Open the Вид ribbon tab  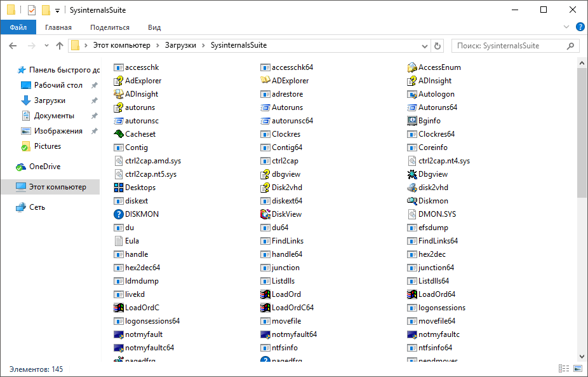(154, 27)
